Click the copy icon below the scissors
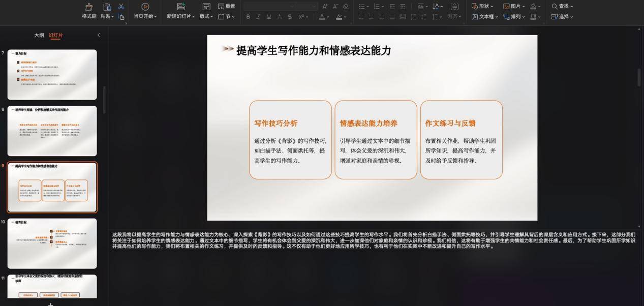The width and height of the screenshot is (644, 306). point(121,16)
